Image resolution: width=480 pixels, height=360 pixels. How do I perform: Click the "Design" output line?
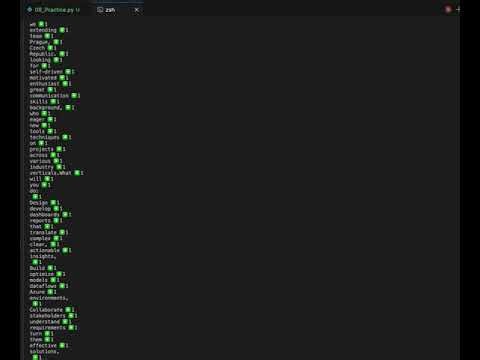[44, 203]
